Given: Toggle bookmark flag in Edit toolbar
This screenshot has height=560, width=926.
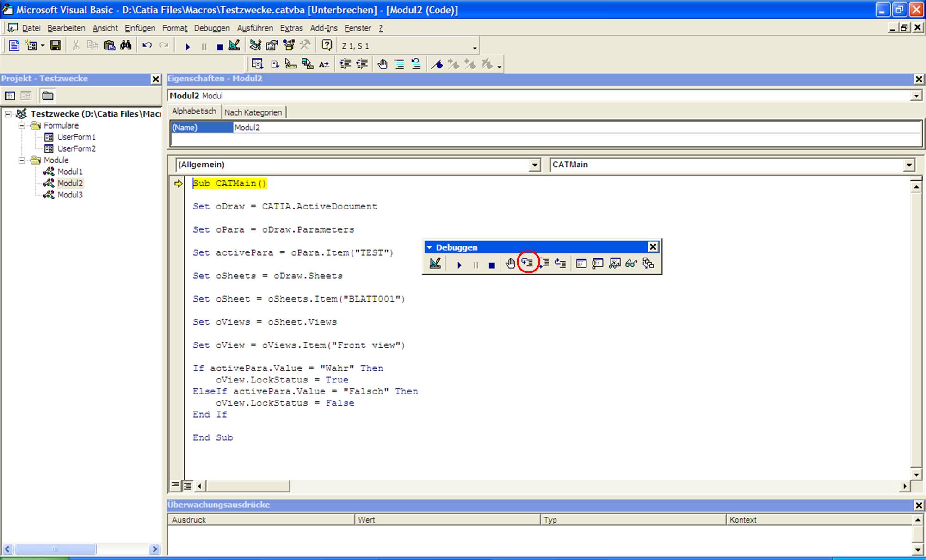Looking at the screenshot, I should [x=437, y=64].
